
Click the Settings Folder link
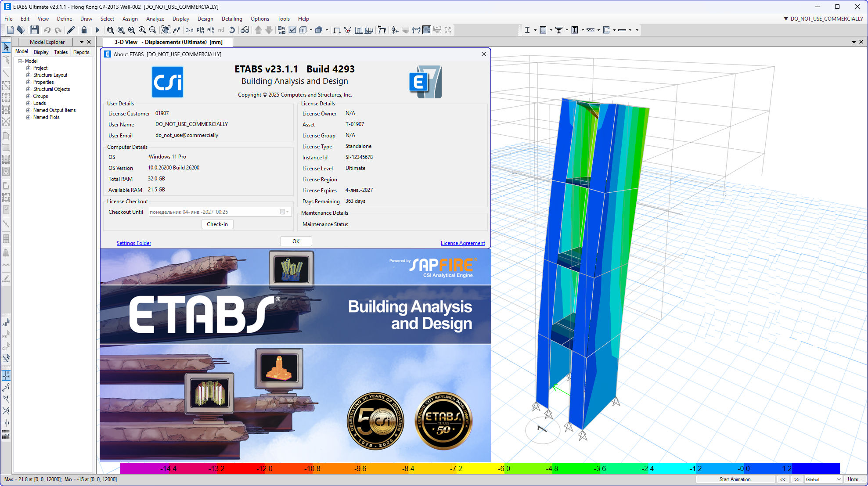[x=133, y=243]
